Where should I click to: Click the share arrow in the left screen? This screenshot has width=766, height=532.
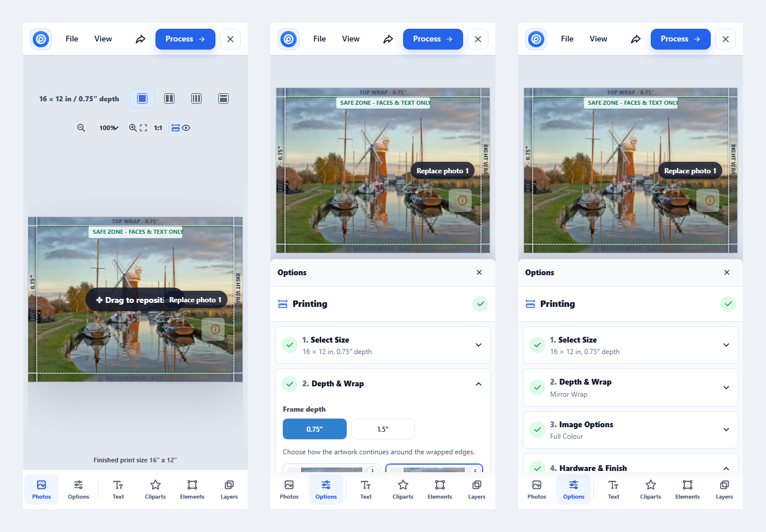click(x=141, y=39)
